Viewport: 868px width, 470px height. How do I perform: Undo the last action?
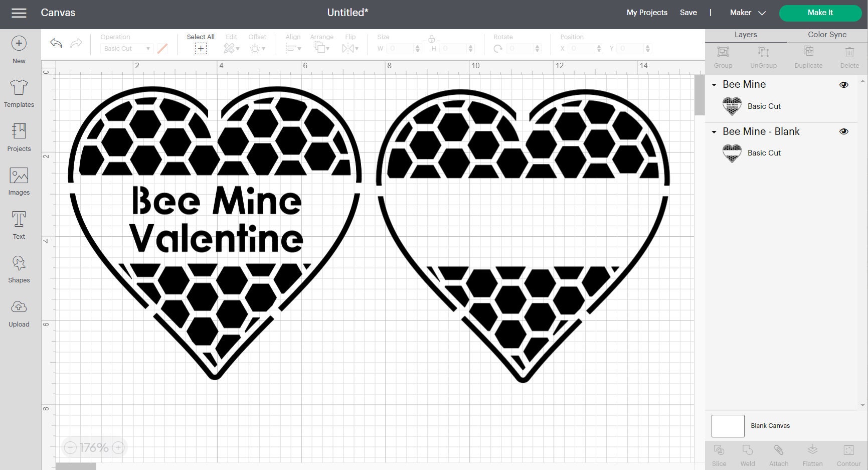pos(56,43)
